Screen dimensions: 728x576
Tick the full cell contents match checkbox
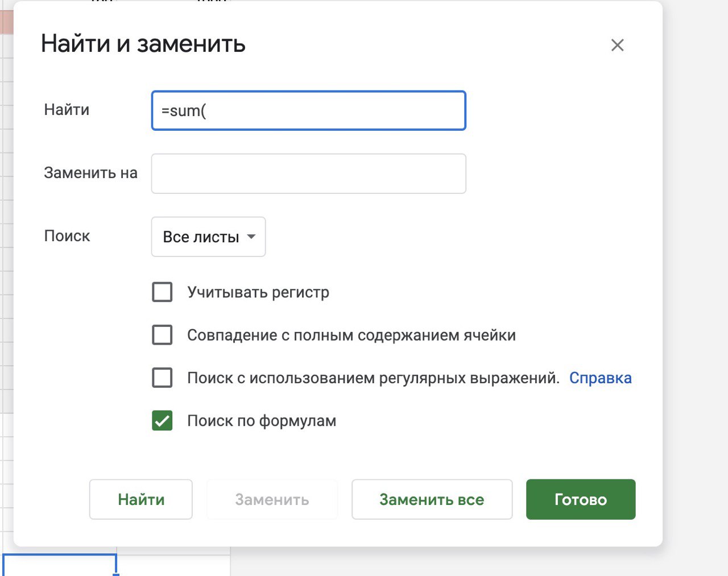(x=162, y=335)
